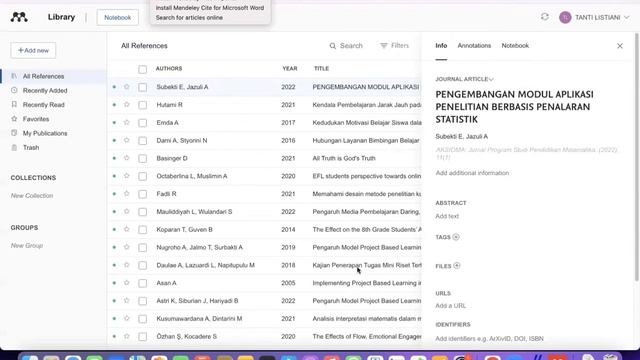Click the user avatar circle
Viewport: 640px width, 360px height.
coord(565,18)
